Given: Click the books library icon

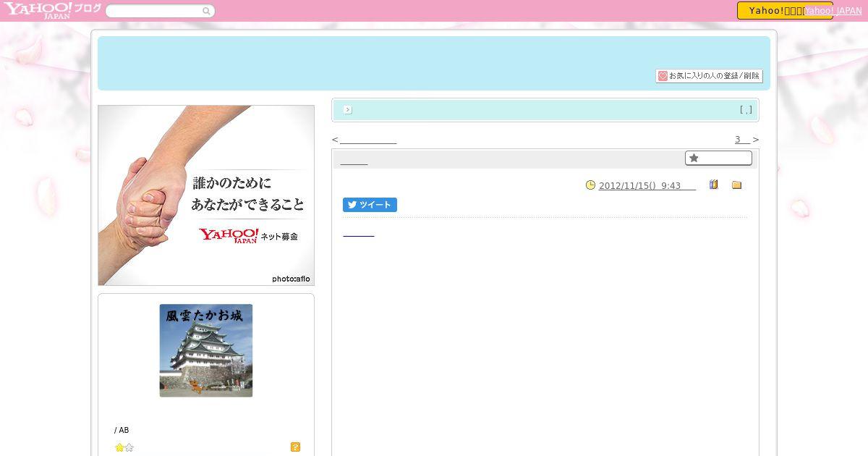Looking at the screenshot, I should [713, 185].
